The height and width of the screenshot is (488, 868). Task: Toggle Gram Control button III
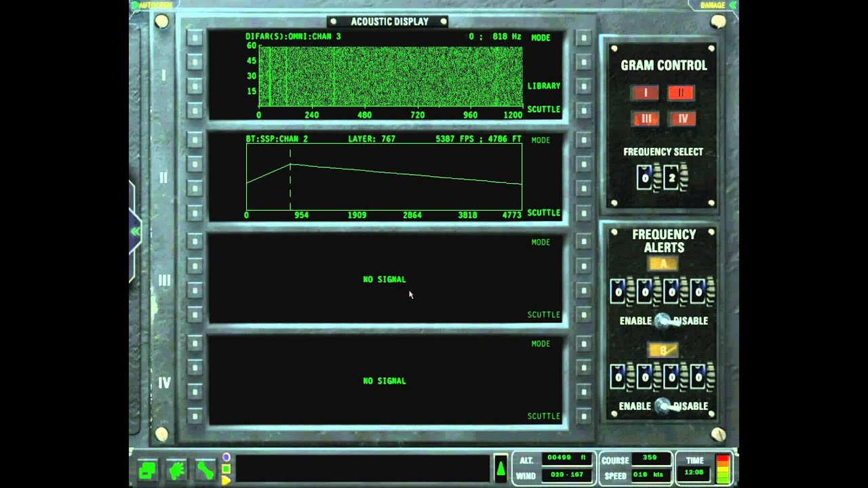[x=645, y=119]
